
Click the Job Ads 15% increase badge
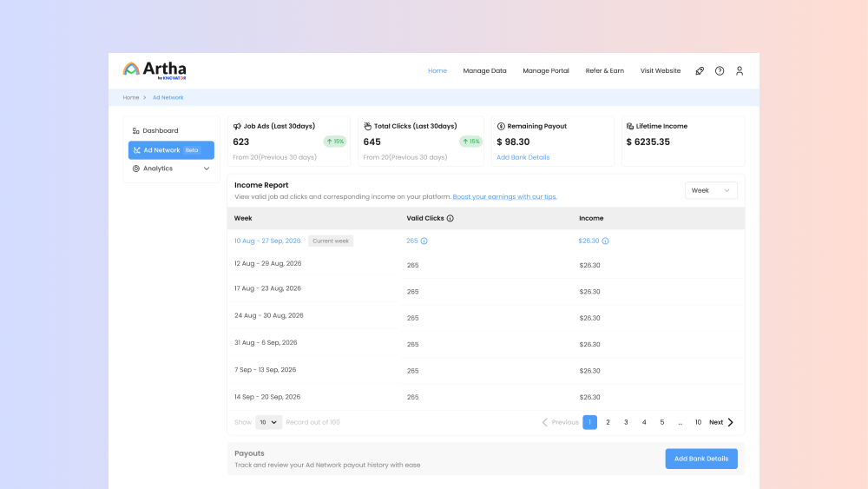click(335, 142)
